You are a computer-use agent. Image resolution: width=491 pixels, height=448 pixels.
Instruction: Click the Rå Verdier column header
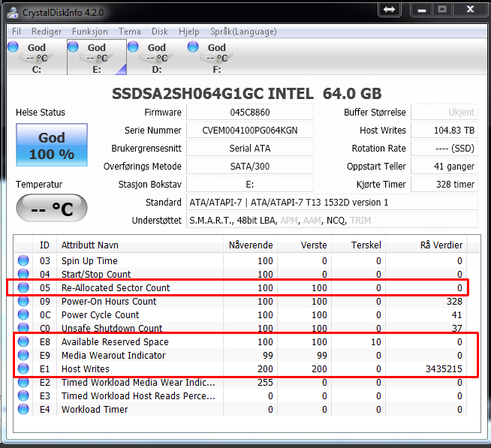426,245
